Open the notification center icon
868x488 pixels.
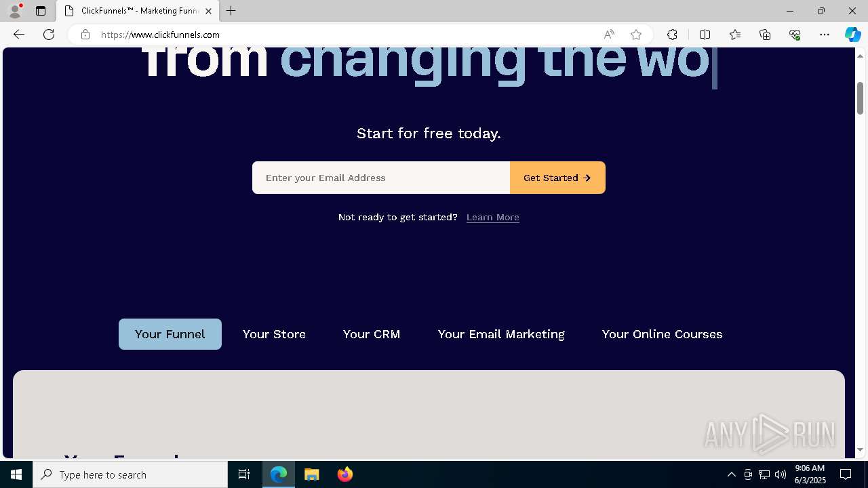[x=846, y=474]
